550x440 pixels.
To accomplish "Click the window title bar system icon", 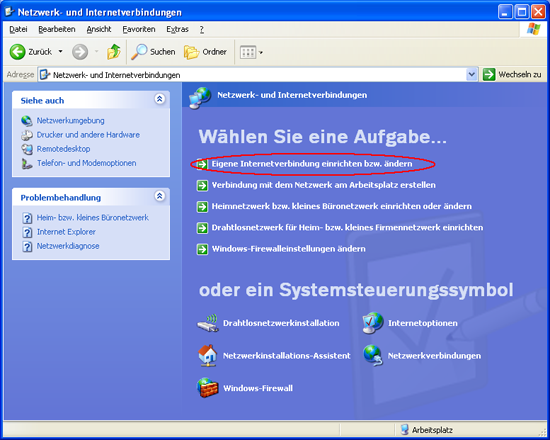I will 9,12.
